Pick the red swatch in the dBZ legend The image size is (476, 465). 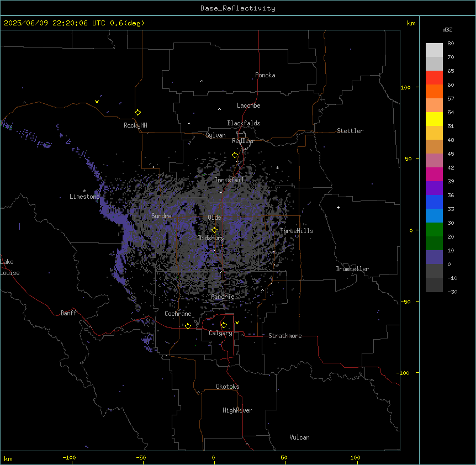click(434, 77)
